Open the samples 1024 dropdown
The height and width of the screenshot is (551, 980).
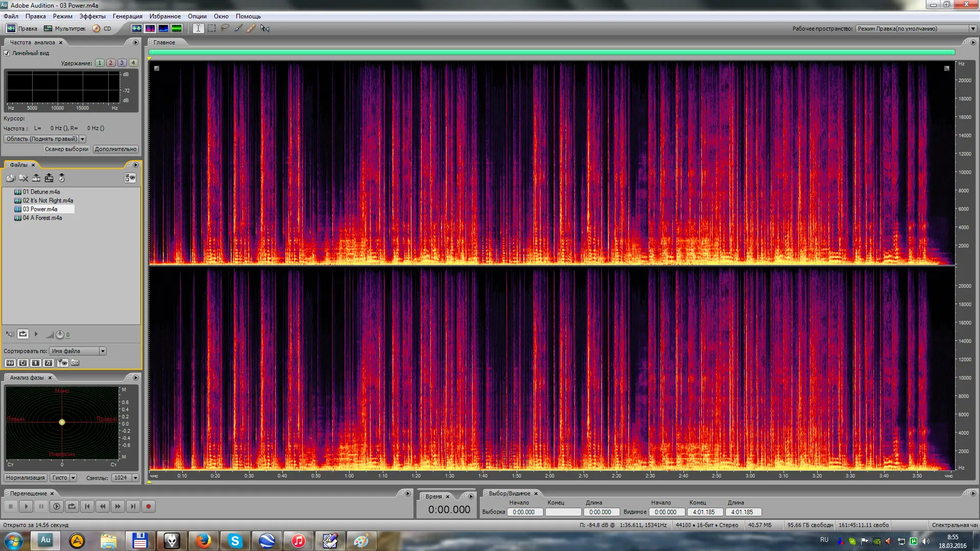(x=135, y=478)
